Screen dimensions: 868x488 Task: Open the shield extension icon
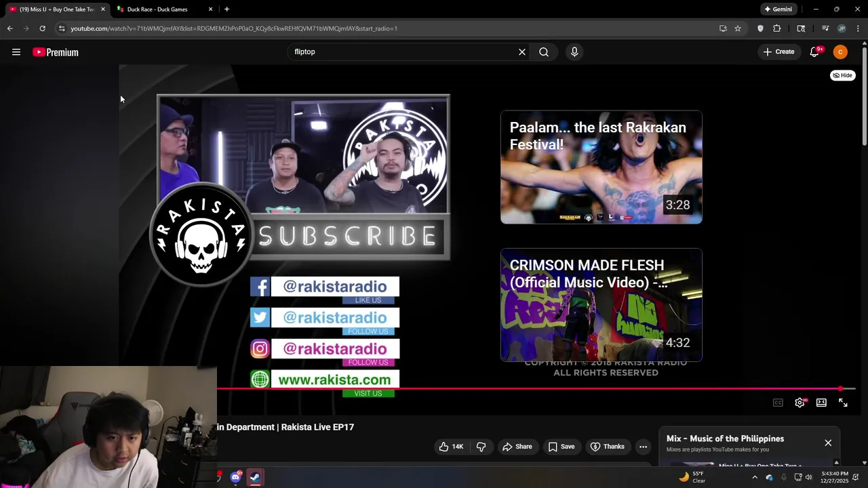(760, 28)
